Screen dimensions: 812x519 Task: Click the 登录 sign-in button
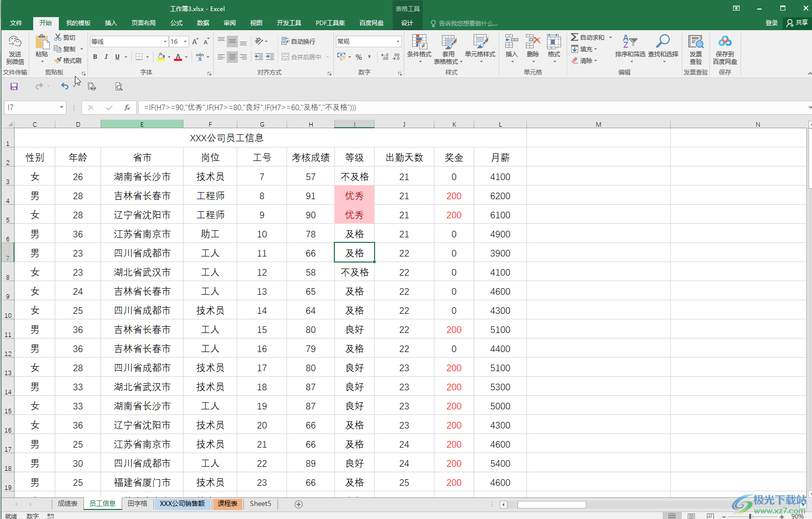point(771,23)
